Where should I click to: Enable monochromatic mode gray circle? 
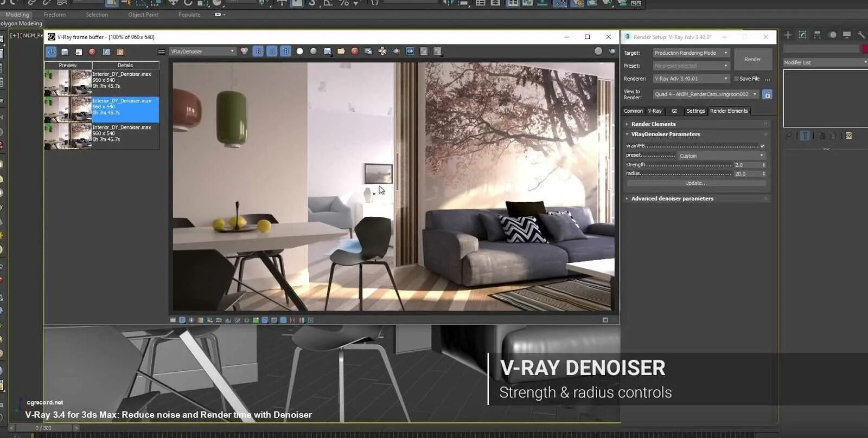click(x=314, y=51)
